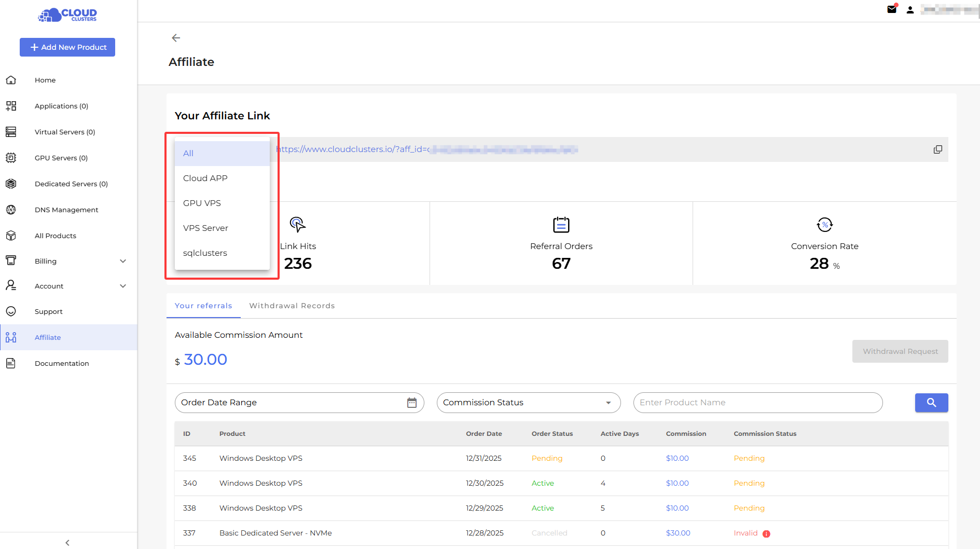Expand the Account submenu
The image size is (980, 549).
coord(123,286)
